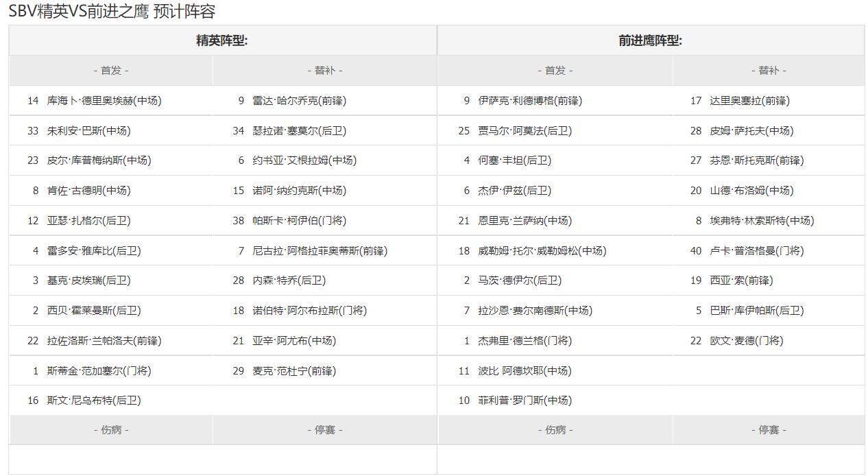868x476 pixels.
Task: Click the 首发 column header for 精英
Action: coord(111,71)
